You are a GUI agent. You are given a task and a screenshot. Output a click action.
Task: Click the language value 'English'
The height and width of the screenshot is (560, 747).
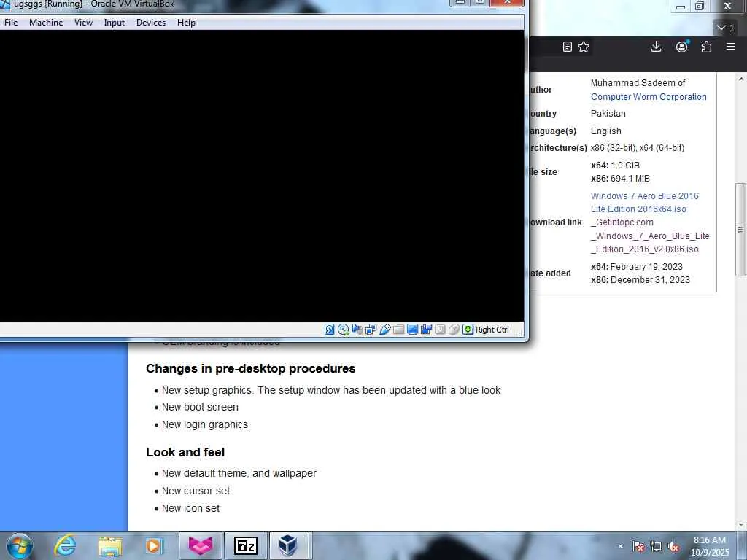[606, 131]
